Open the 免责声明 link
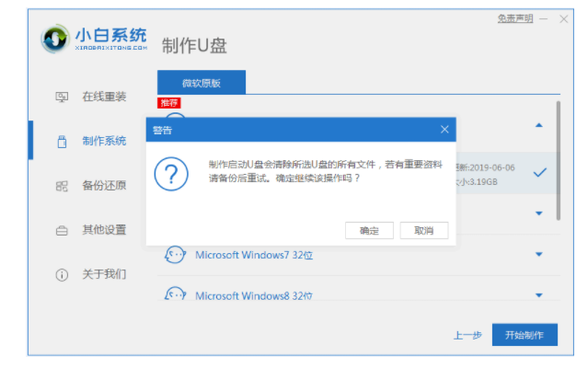 (x=516, y=18)
